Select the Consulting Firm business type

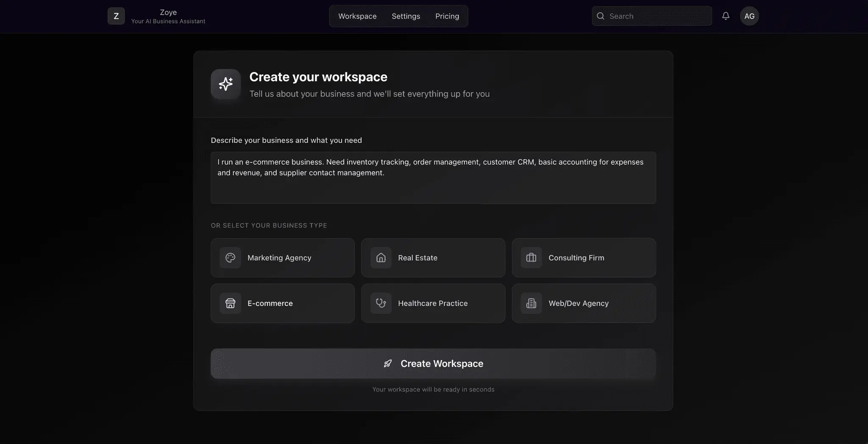tap(584, 258)
